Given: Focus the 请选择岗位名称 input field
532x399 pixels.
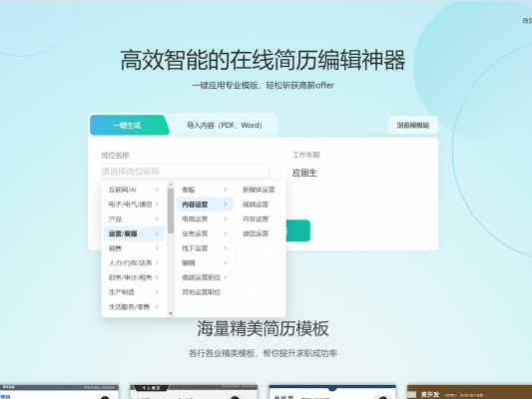Looking at the screenshot, I should click(x=185, y=172).
